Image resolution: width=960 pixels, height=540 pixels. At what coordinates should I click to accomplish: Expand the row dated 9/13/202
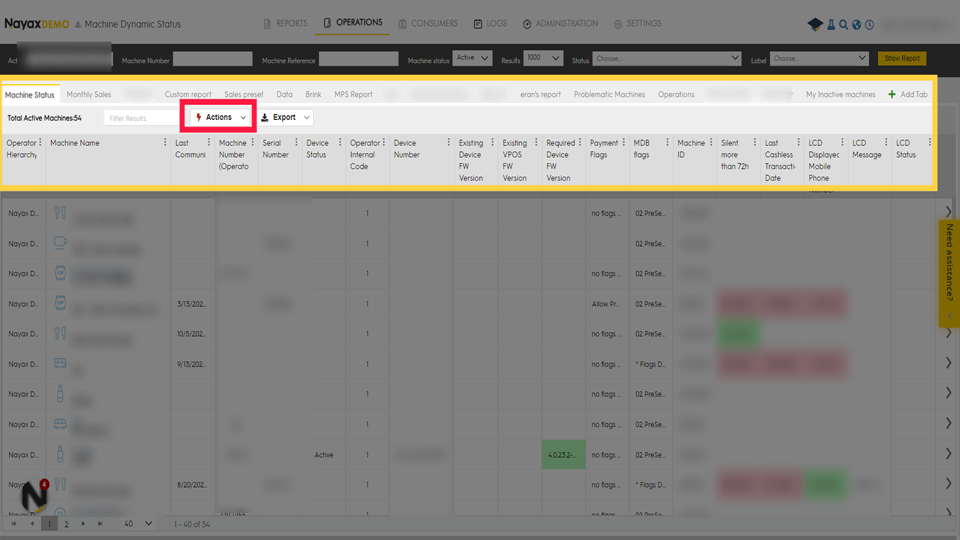[948, 363]
